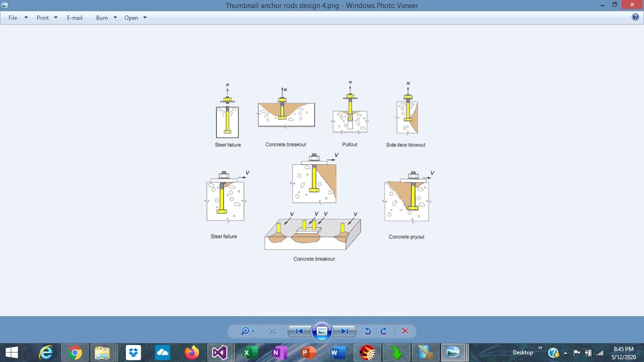
Task: Expand the Print dropdown arrow
Action: [x=56, y=18]
